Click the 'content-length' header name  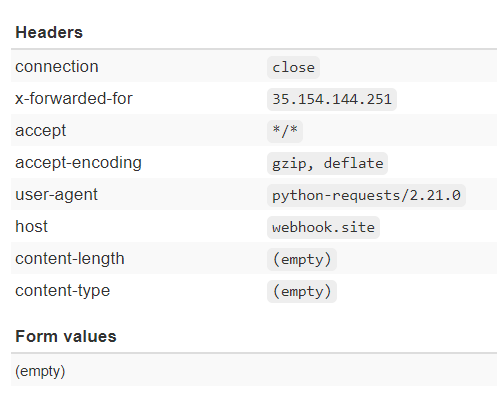(70, 259)
